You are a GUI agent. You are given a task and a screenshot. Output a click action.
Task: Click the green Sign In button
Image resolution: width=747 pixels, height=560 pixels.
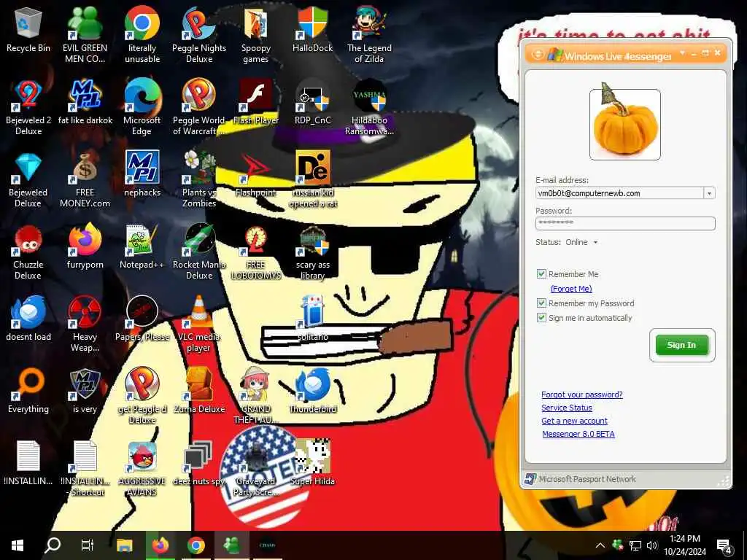[x=682, y=345]
